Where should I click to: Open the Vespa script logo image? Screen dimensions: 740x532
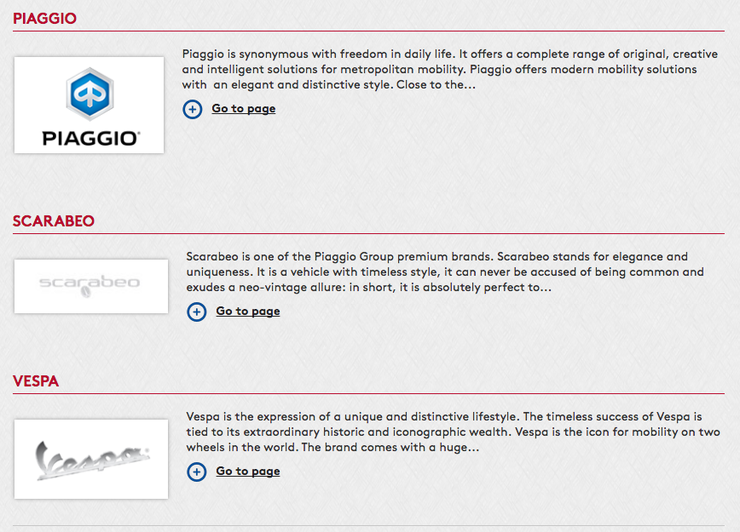coord(91,459)
